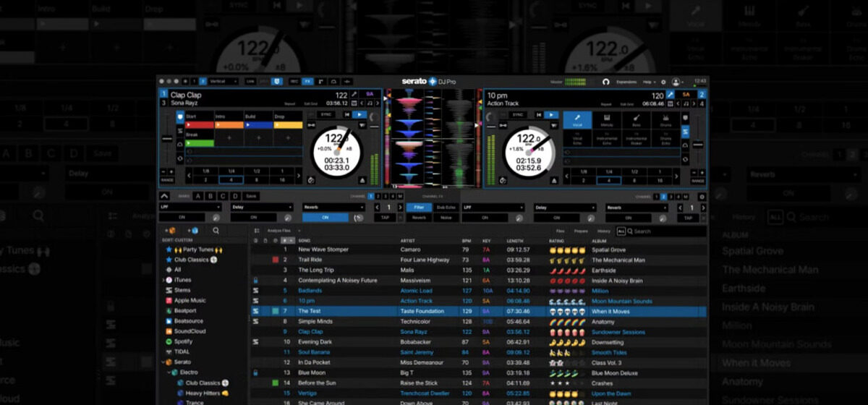This screenshot has width=868, height=405.
Task: Show the stems tab on left deck
Action: 180,132
